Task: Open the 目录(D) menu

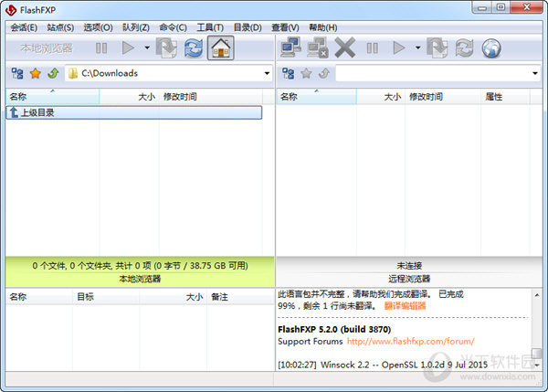Action: point(248,27)
